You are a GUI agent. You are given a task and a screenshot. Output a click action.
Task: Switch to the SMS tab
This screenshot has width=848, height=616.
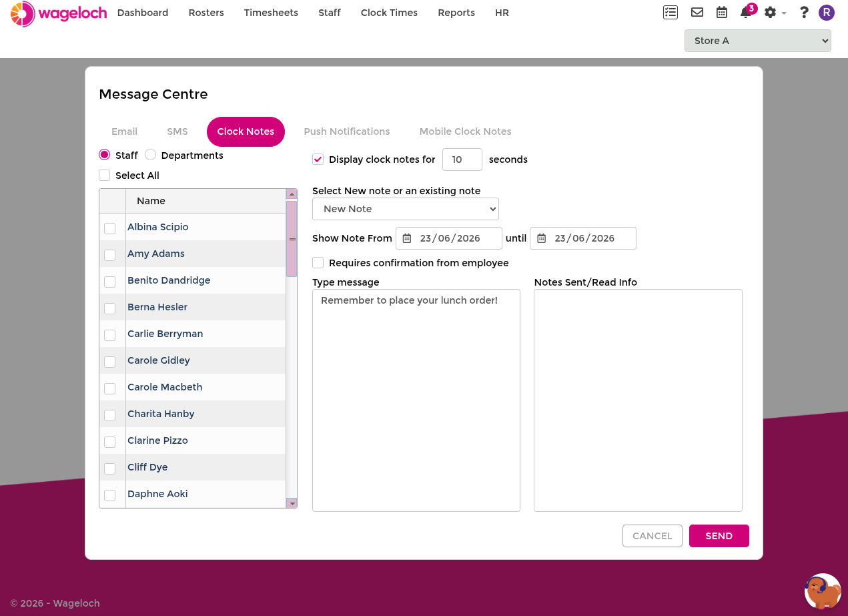(177, 131)
